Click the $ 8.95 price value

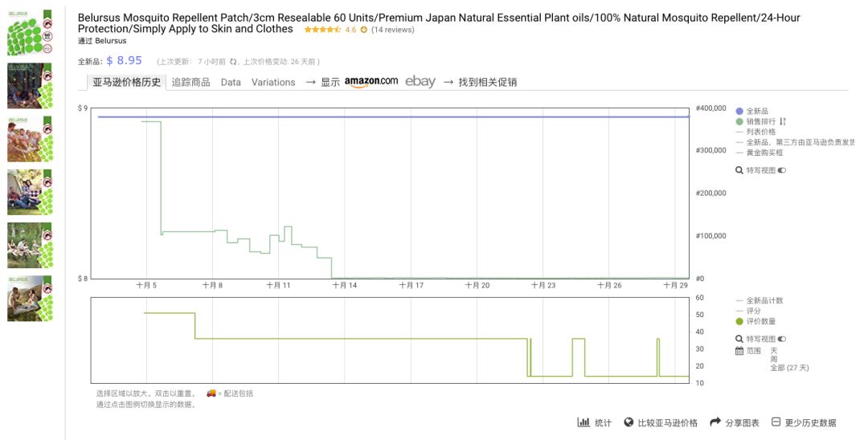(x=124, y=61)
